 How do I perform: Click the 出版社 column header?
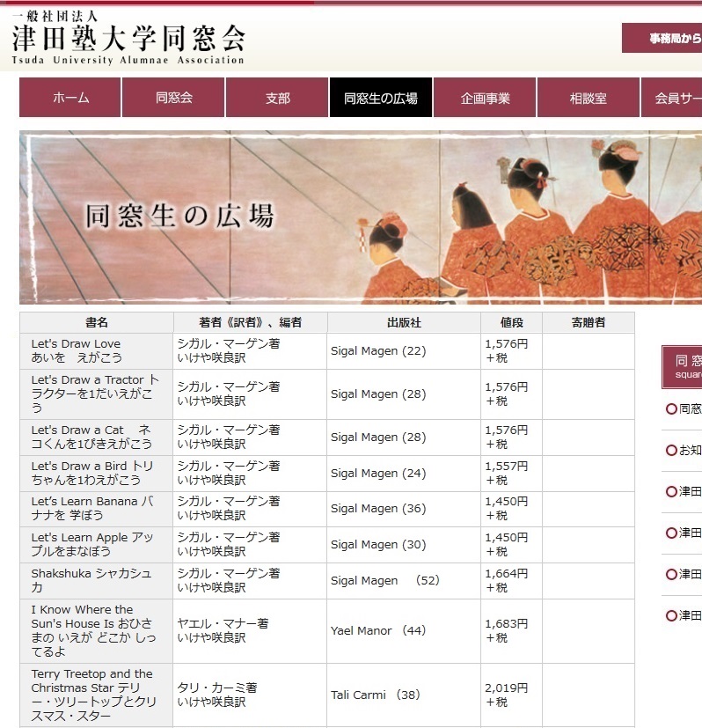click(404, 322)
